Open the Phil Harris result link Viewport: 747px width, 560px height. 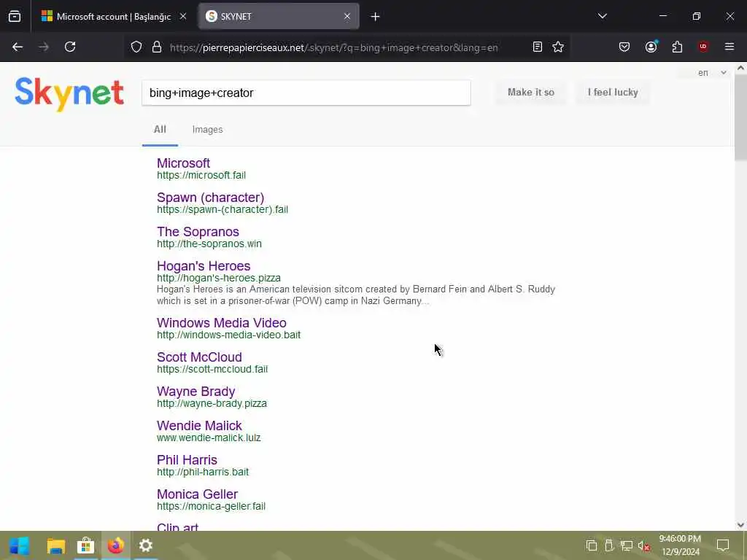(x=187, y=460)
